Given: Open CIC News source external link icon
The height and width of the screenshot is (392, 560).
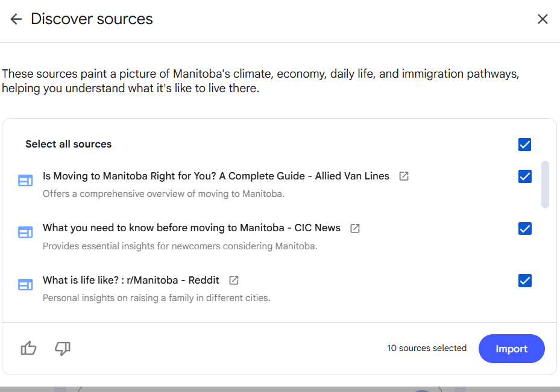Looking at the screenshot, I should (355, 228).
